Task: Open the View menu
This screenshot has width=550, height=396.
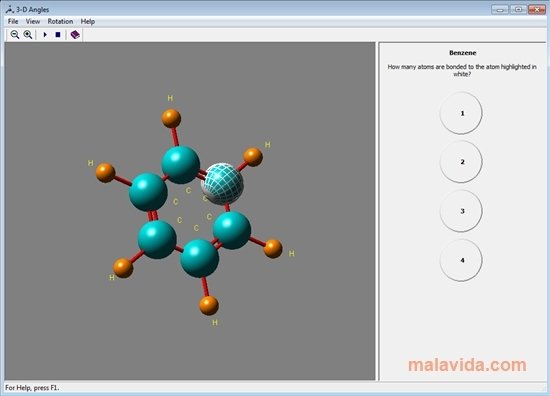Action: pyautogui.click(x=33, y=21)
